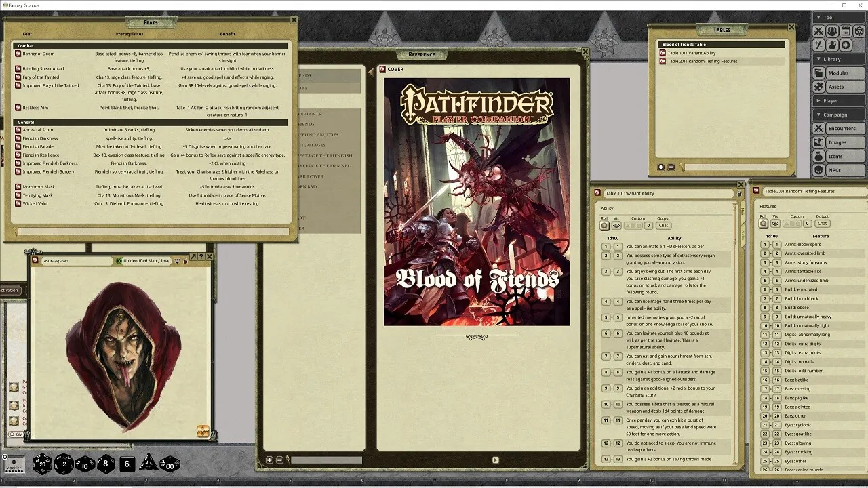Toggle the lock on Variant Ability table

tap(739, 194)
